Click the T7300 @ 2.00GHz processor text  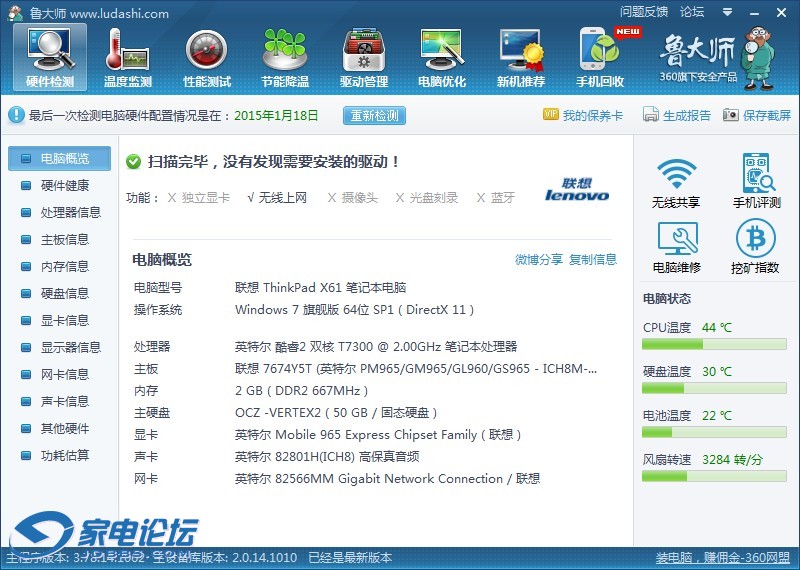click(377, 346)
